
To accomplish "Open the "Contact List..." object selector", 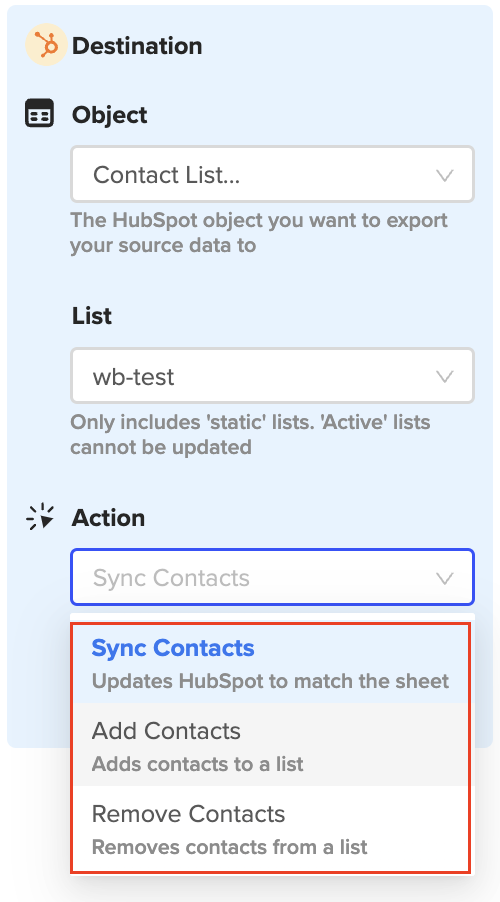I will pyautogui.click(x=272, y=174).
